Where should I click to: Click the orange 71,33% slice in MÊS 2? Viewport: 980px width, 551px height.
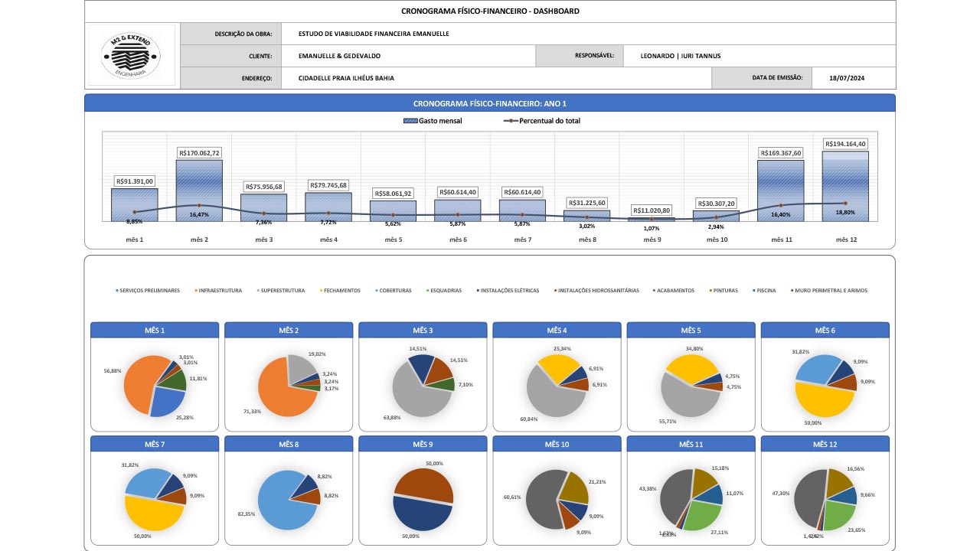click(x=282, y=390)
